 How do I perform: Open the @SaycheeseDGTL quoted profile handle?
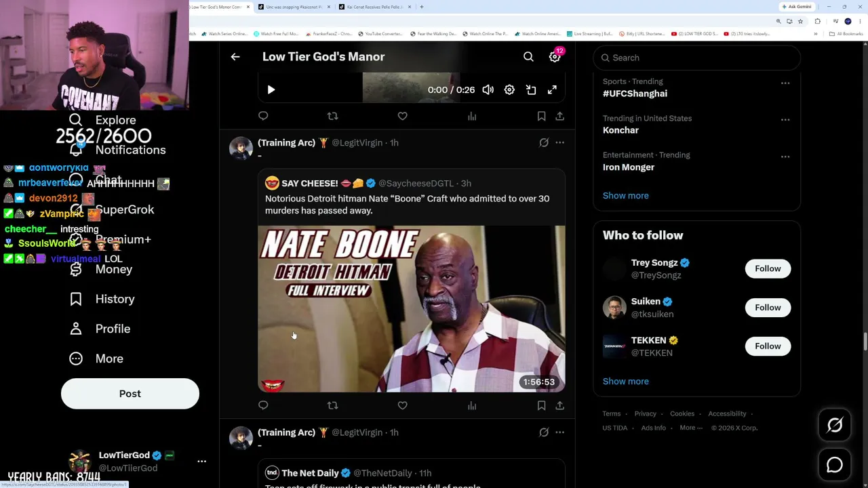tap(416, 183)
